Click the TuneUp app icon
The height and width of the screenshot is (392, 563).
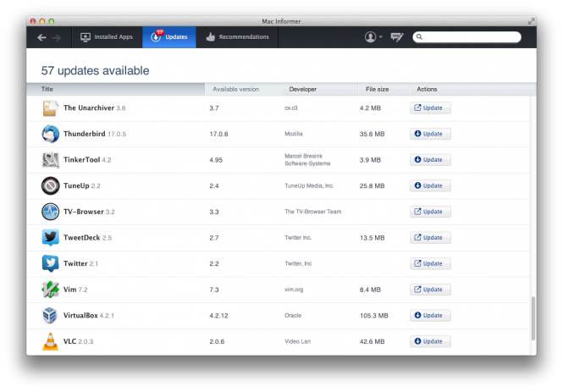(x=50, y=185)
